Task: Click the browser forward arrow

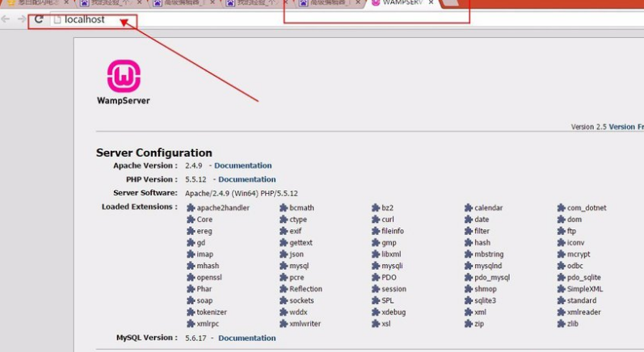Action: coord(22,19)
